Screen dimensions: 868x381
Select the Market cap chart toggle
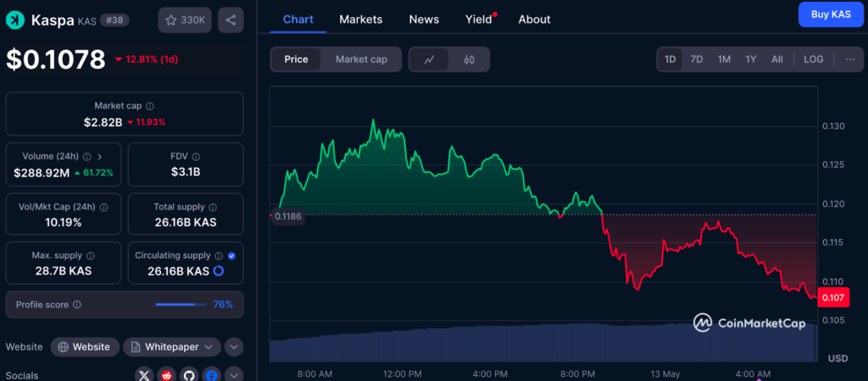pos(361,59)
